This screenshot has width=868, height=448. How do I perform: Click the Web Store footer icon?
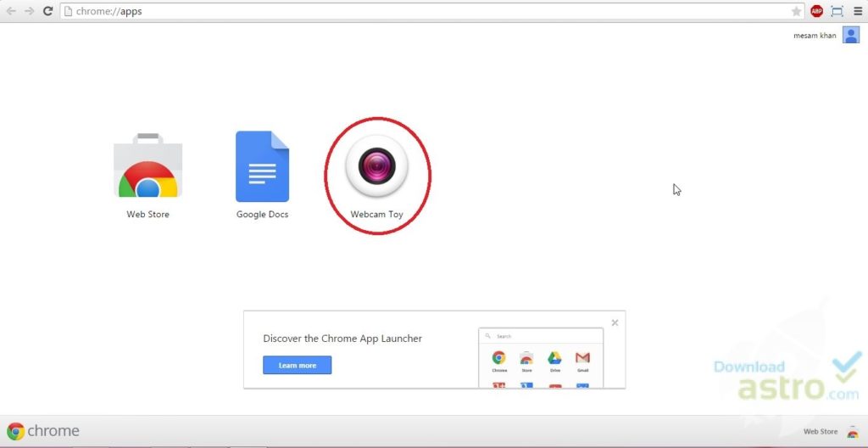[853, 431]
